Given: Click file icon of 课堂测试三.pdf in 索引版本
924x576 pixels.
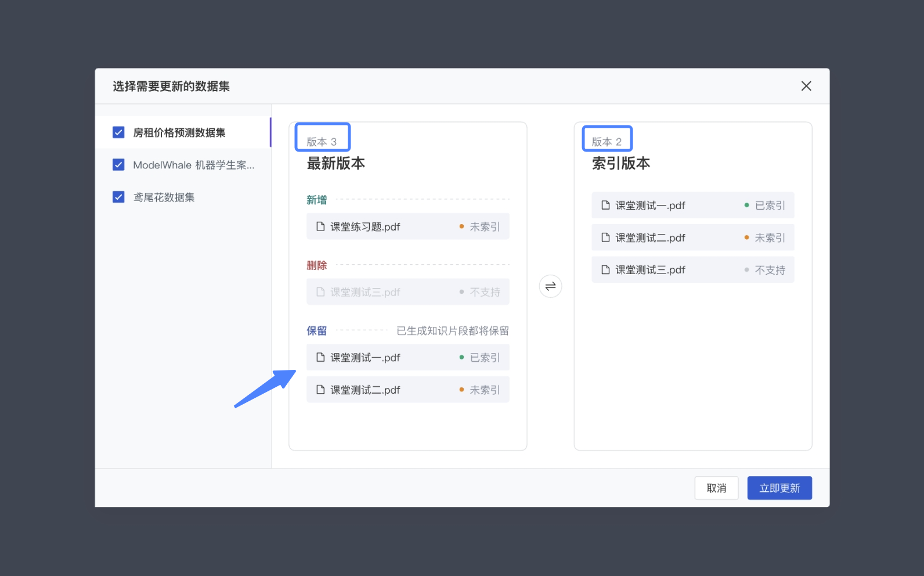Looking at the screenshot, I should 605,270.
